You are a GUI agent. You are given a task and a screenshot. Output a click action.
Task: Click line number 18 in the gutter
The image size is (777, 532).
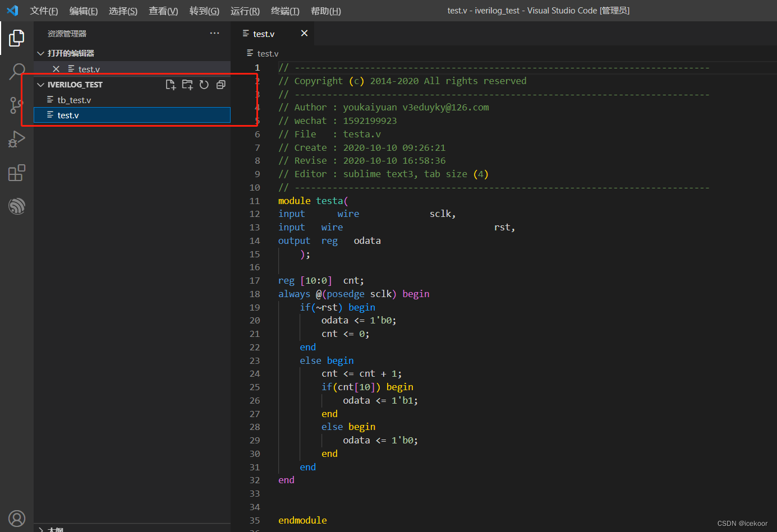pyautogui.click(x=255, y=294)
